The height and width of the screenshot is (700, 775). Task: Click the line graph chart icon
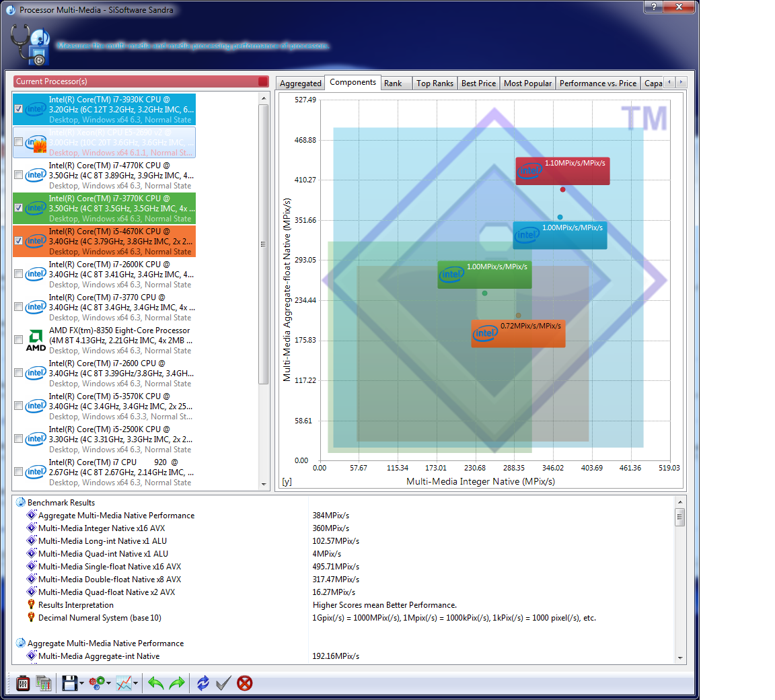point(124,683)
